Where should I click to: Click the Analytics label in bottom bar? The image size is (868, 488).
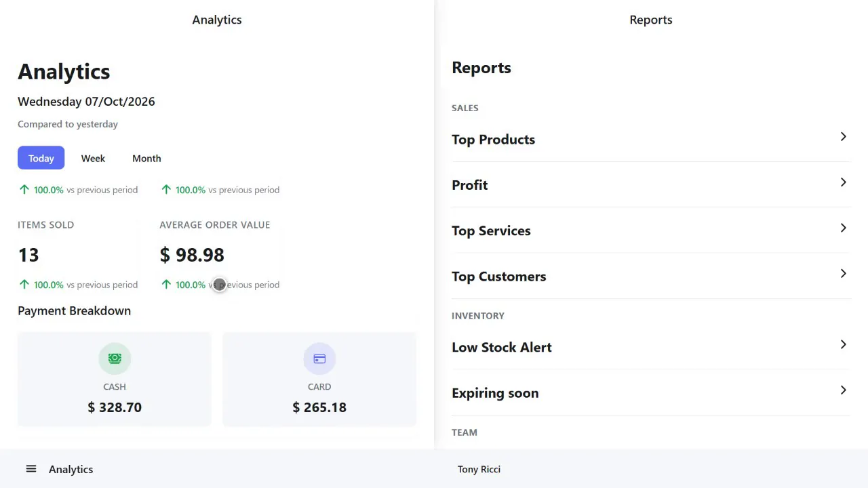[71, 469]
